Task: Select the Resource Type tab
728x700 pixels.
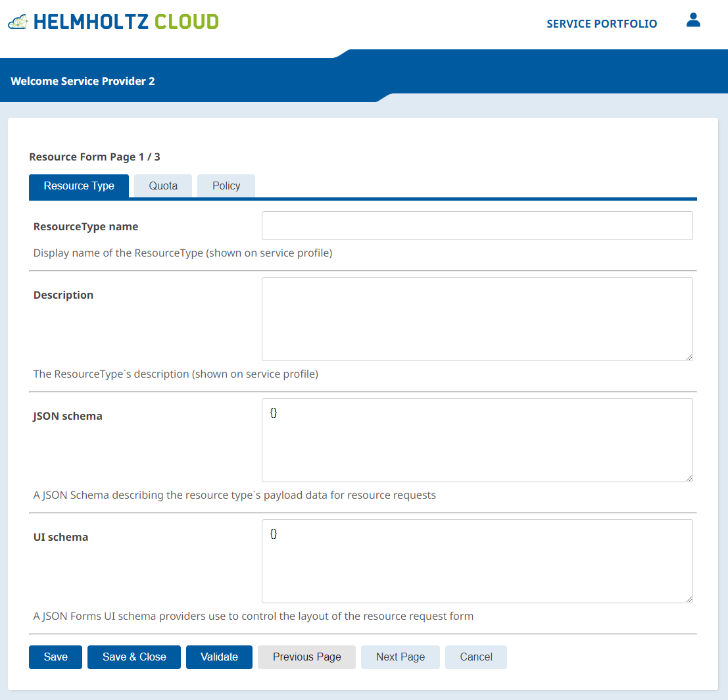Action: pyautogui.click(x=79, y=186)
